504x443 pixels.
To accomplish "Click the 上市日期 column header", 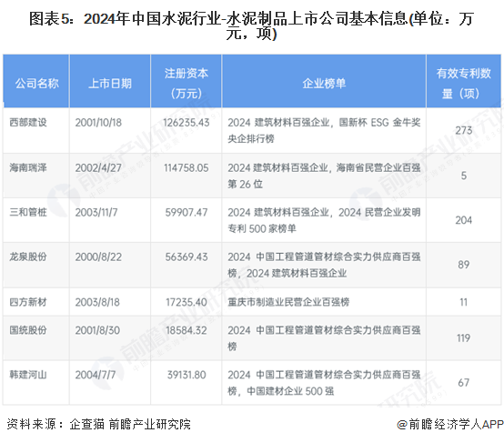I will [110, 82].
